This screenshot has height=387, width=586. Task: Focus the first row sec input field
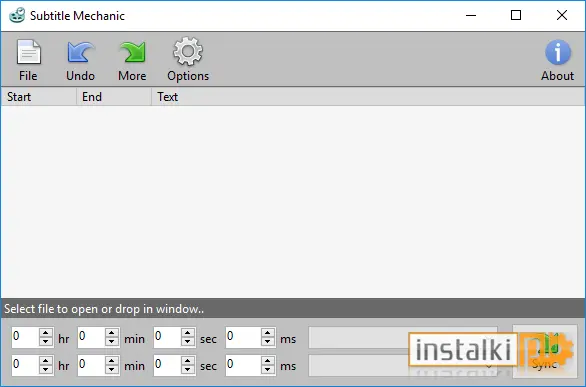pyautogui.click(x=167, y=337)
